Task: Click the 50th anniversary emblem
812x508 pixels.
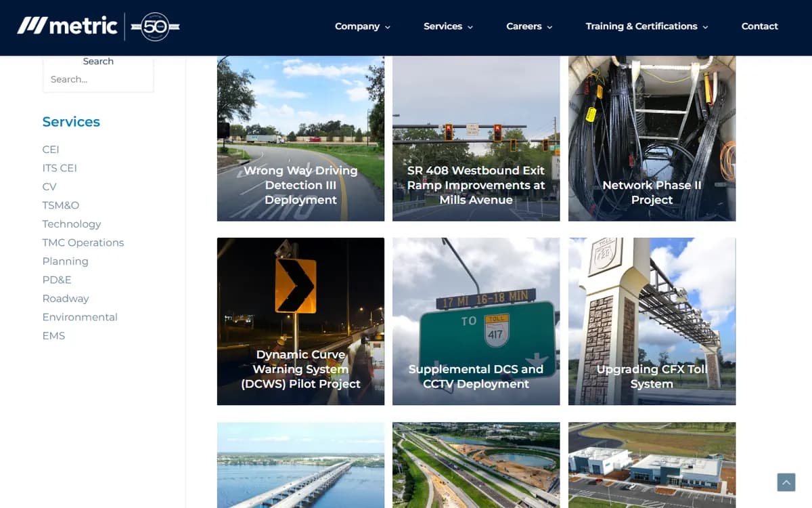Action: pyautogui.click(x=155, y=26)
